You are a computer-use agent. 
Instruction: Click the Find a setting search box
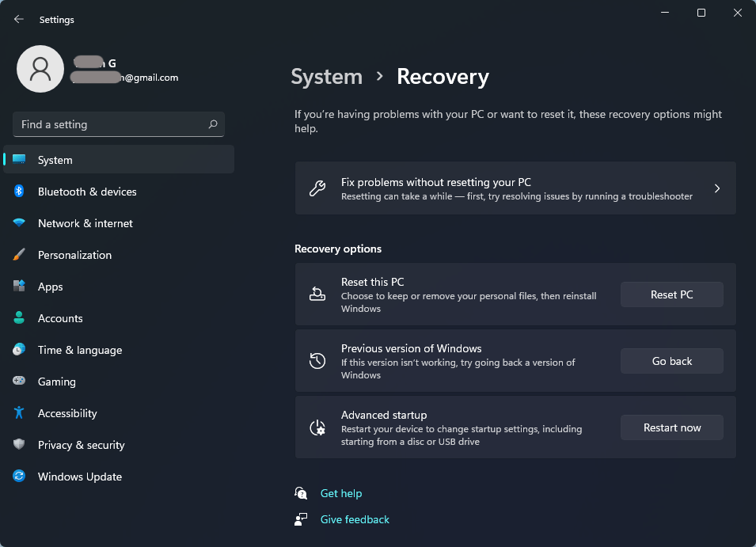coord(111,124)
